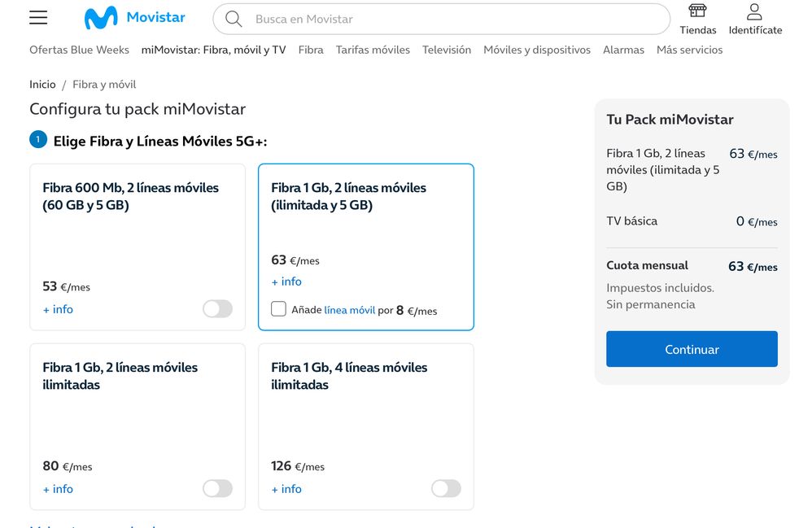Screen dimensions: 812x528
Task: Click the search magnifier icon
Action: 234,19
